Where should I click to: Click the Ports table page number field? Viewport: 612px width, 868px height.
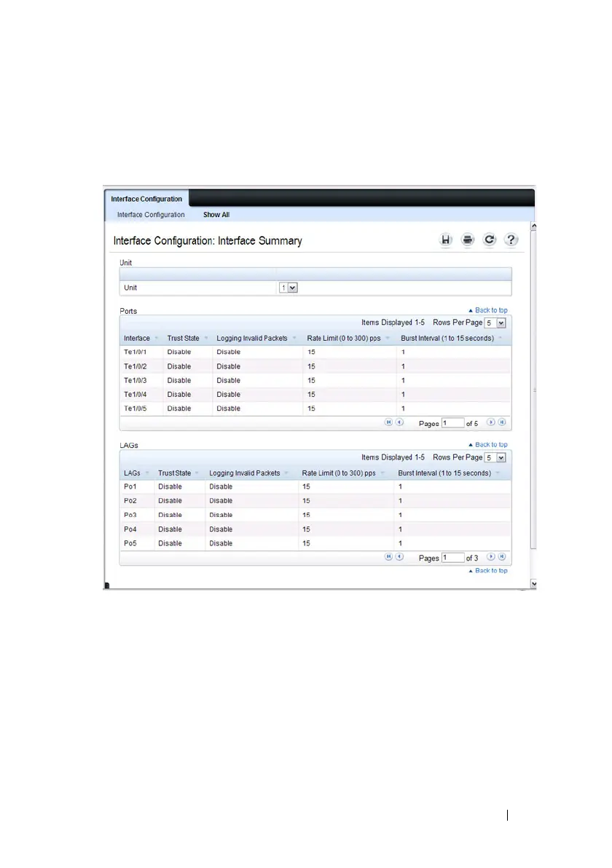452,423
